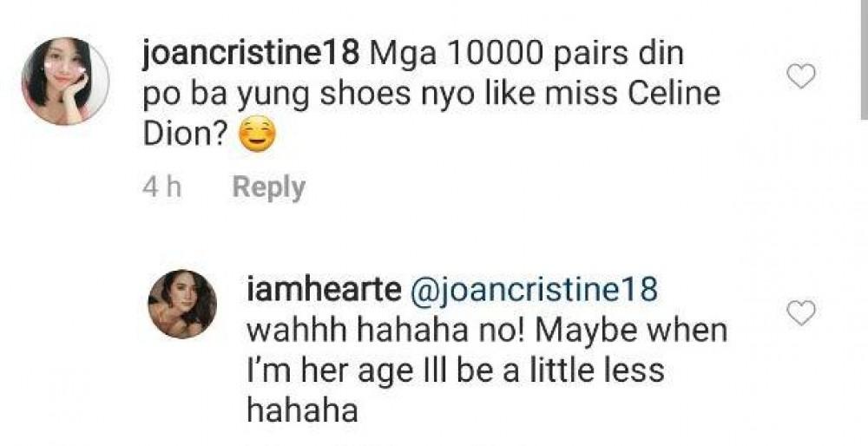Click the vertical scrollbar on the right edge
Viewport: 868px width, 446px height.
[863, 61]
